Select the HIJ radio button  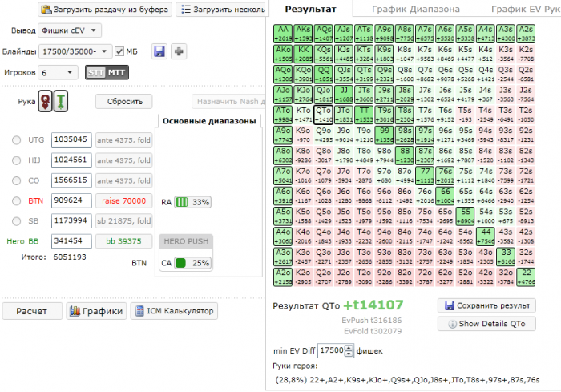[x=17, y=160]
